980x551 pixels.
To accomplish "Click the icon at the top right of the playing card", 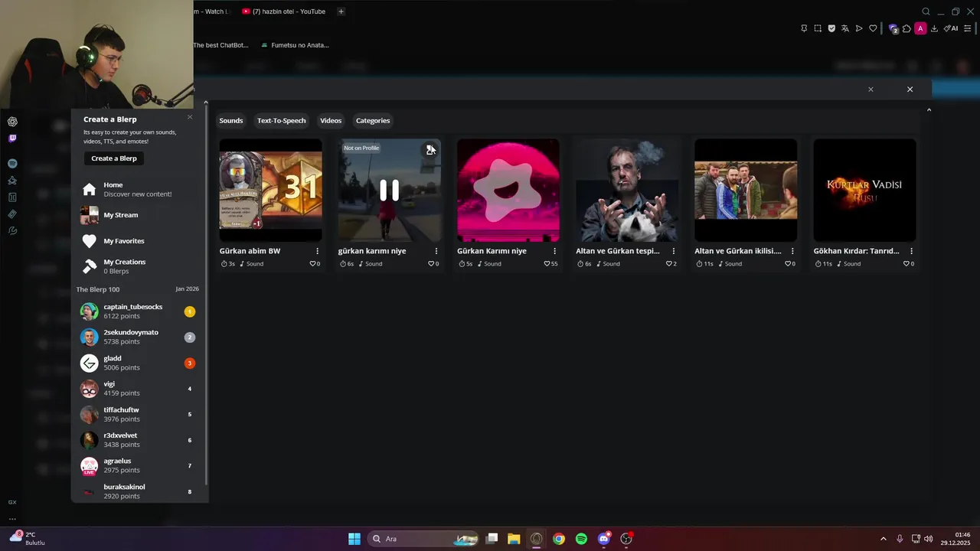I will tap(430, 149).
